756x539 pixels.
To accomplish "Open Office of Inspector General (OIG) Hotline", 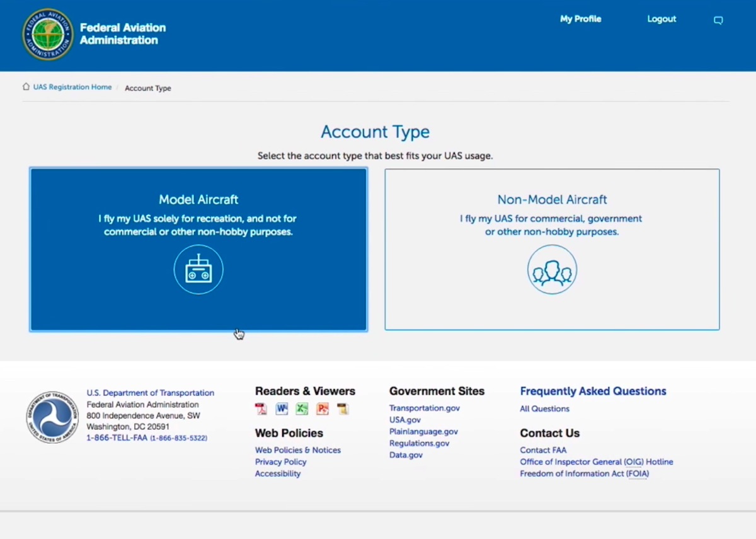I will [x=597, y=462].
